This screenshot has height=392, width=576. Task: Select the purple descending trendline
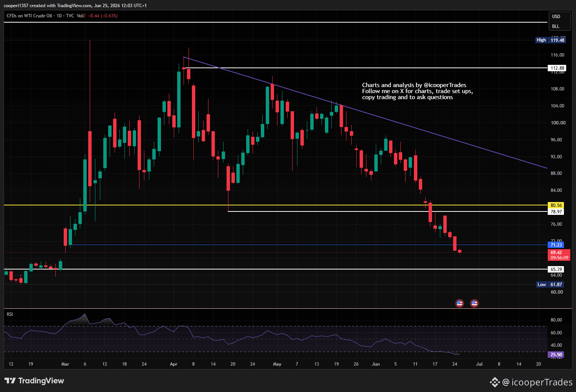point(365,112)
